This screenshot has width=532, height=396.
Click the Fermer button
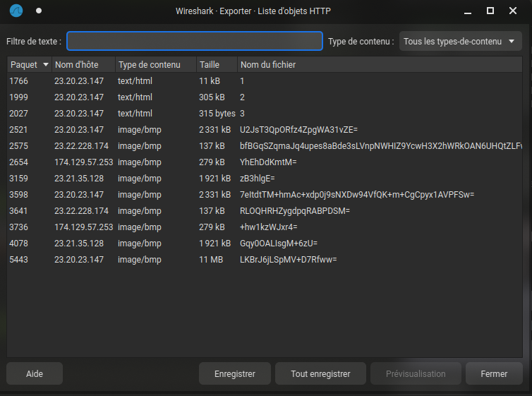click(x=494, y=373)
